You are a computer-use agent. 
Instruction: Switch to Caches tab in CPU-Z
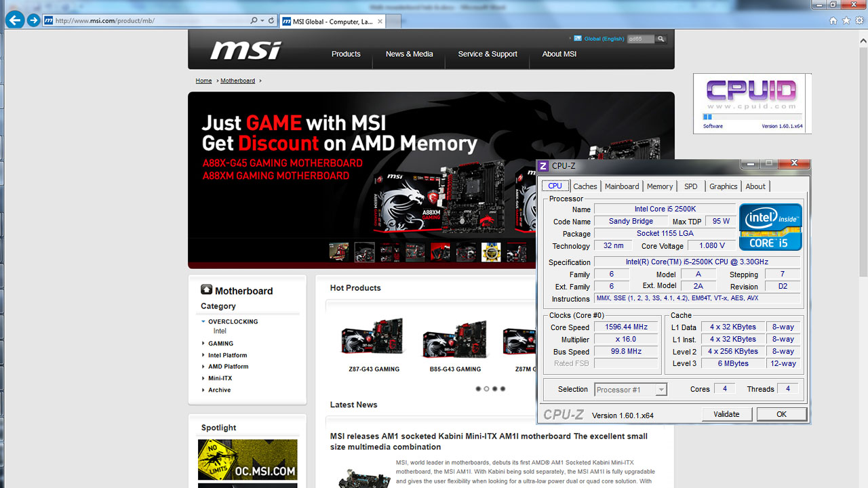585,186
